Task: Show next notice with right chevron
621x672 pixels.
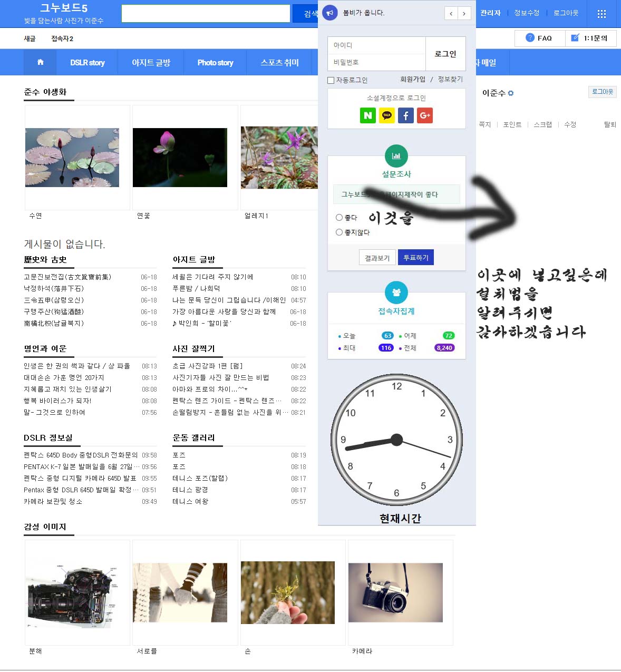Action: (464, 13)
